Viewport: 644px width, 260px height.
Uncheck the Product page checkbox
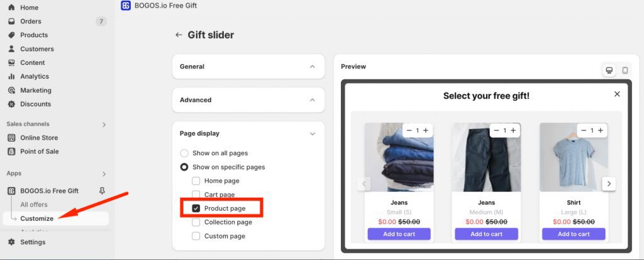pos(196,208)
